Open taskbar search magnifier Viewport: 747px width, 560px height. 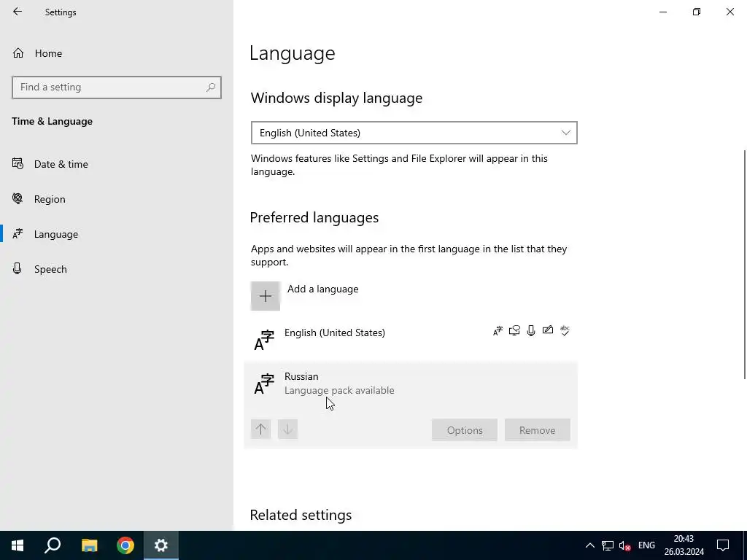[x=53, y=545]
